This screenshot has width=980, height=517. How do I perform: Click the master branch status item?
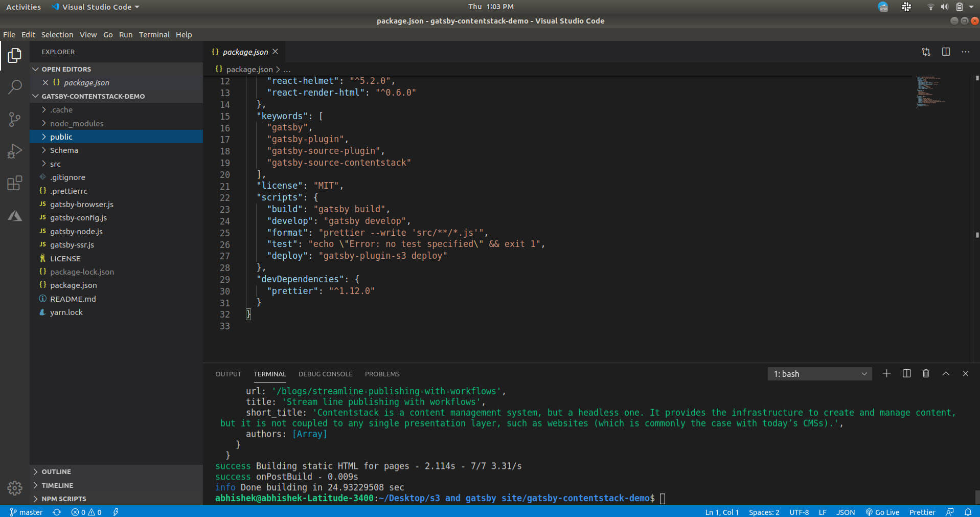point(26,512)
